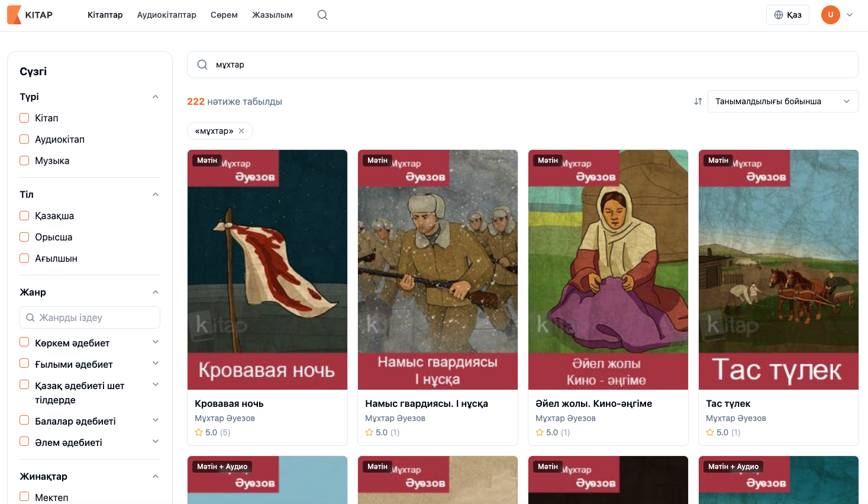Image resolution: width=868 pixels, height=504 pixels.
Task: Remove the «мұхтар» filter tag
Action: click(241, 131)
